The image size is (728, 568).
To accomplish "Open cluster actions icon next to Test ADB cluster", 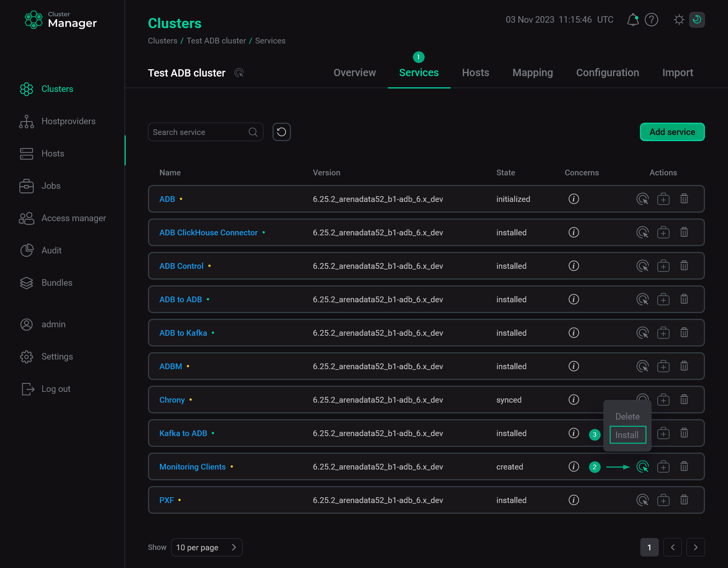I will [x=239, y=73].
